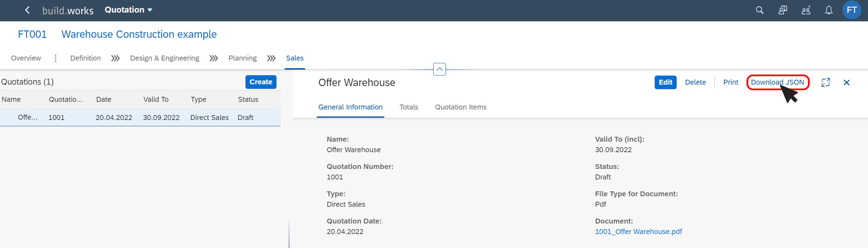
Task: Open the Quotation Items section tab
Action: [461, 107]
